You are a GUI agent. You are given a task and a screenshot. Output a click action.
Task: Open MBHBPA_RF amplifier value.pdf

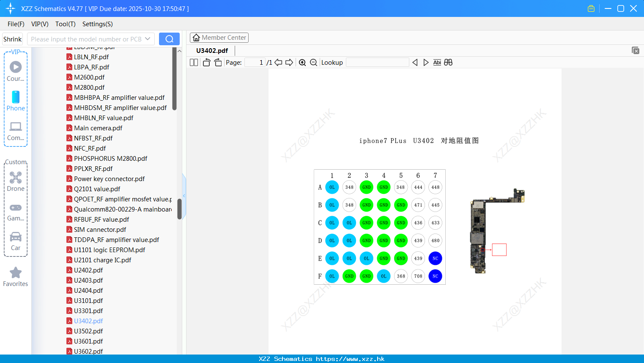[x=115, y=97]
